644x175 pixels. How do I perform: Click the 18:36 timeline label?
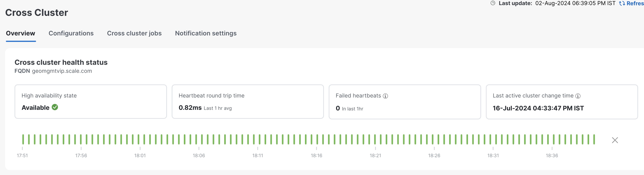click(x=552, y=156)
